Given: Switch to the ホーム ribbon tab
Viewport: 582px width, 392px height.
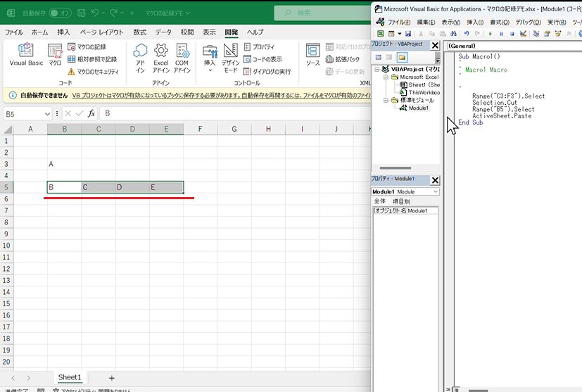Looking at the screenshot, I should pos(39,32).
